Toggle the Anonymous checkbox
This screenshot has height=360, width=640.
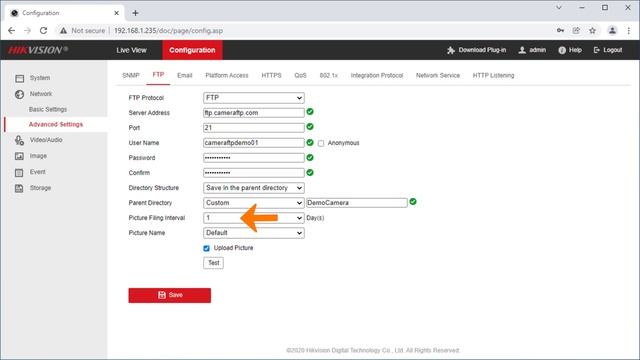321,143
